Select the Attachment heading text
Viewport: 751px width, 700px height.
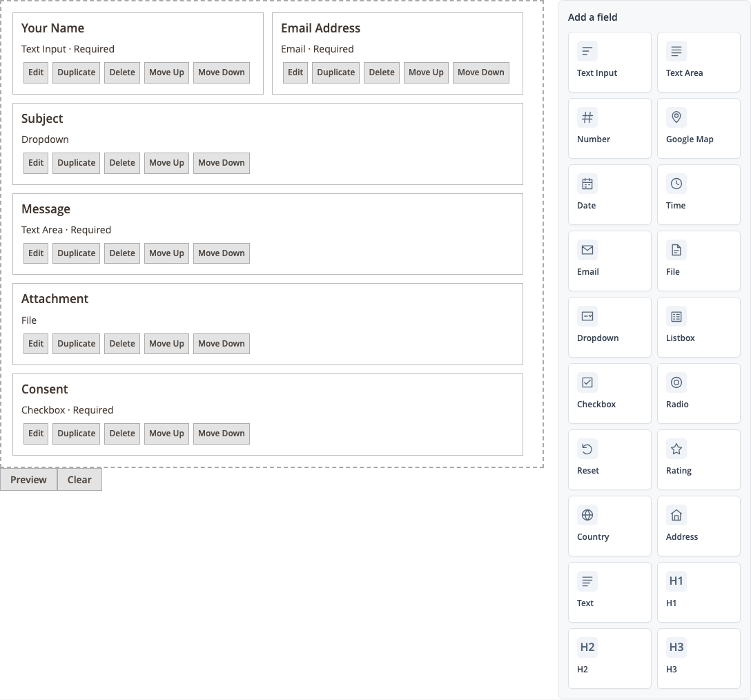coord(55,299)
